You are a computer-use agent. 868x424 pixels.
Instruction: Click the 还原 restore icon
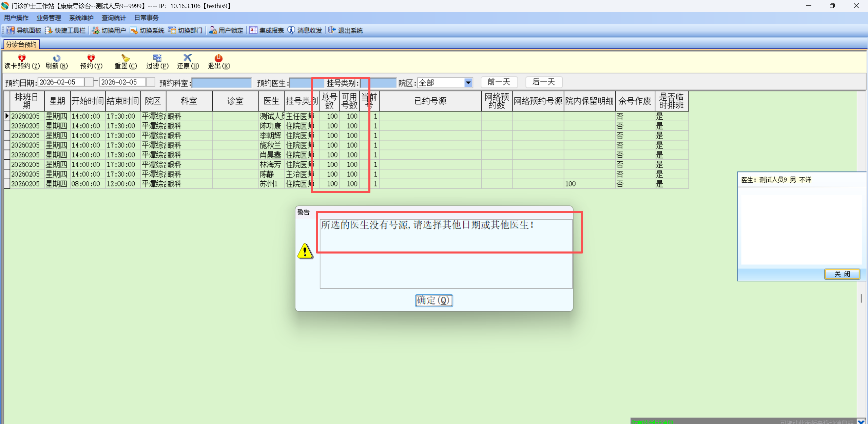(x=188, y=58)
